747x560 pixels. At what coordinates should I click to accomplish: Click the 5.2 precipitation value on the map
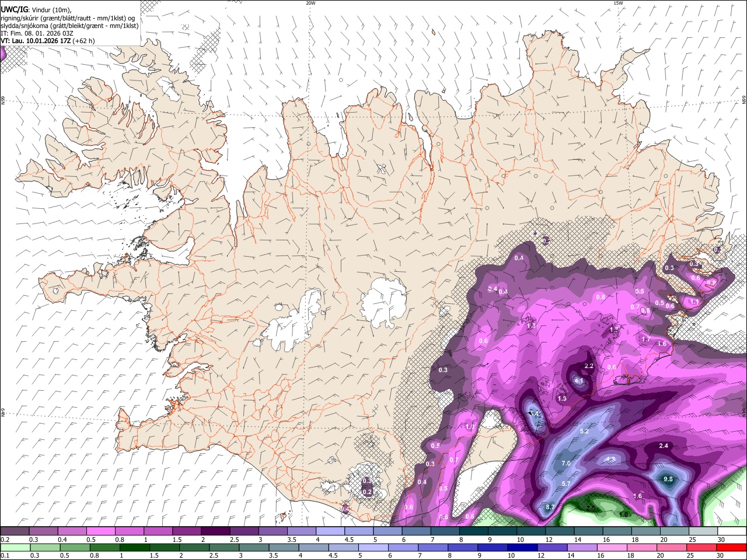coord(585,431)
